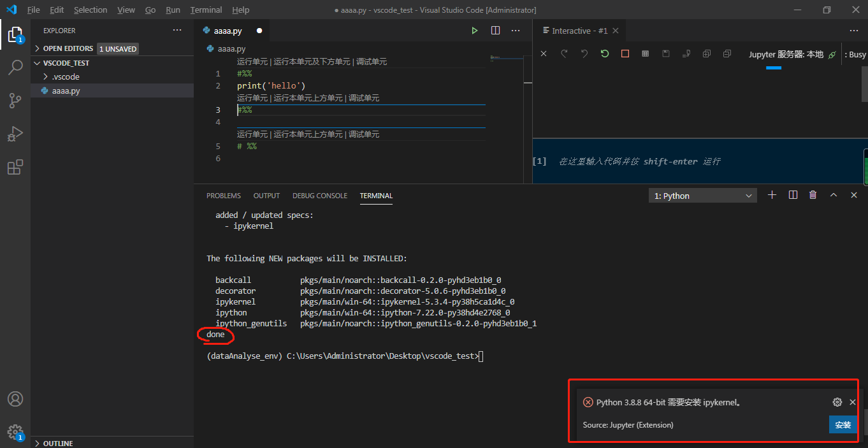This screenshot has width=868, height=448.
Task: Collapse all cells in Interactive window
Action: coord(727,54)
